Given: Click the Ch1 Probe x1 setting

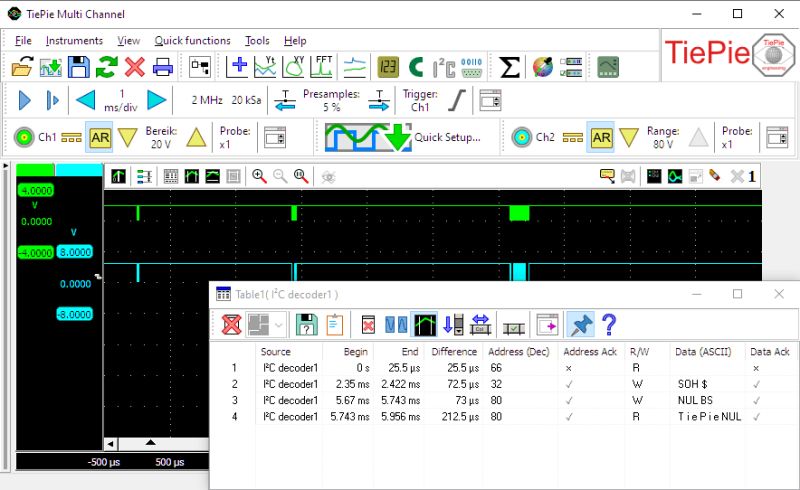Looking at the screenshot, I should pos(235,137).
